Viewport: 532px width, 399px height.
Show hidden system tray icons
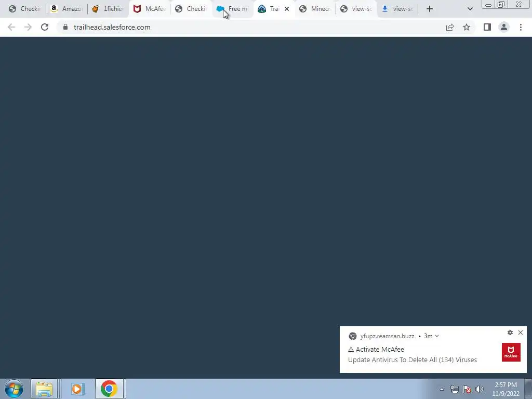442,389
